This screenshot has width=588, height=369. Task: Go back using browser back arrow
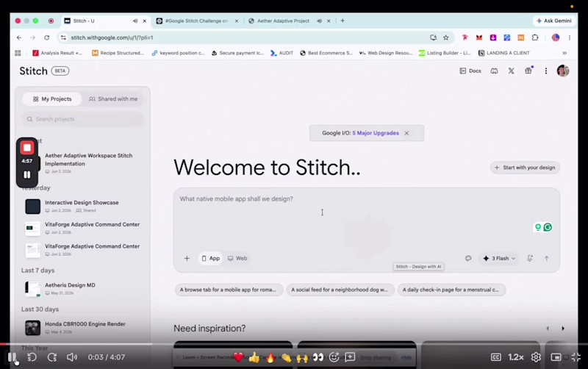point(19,37)
